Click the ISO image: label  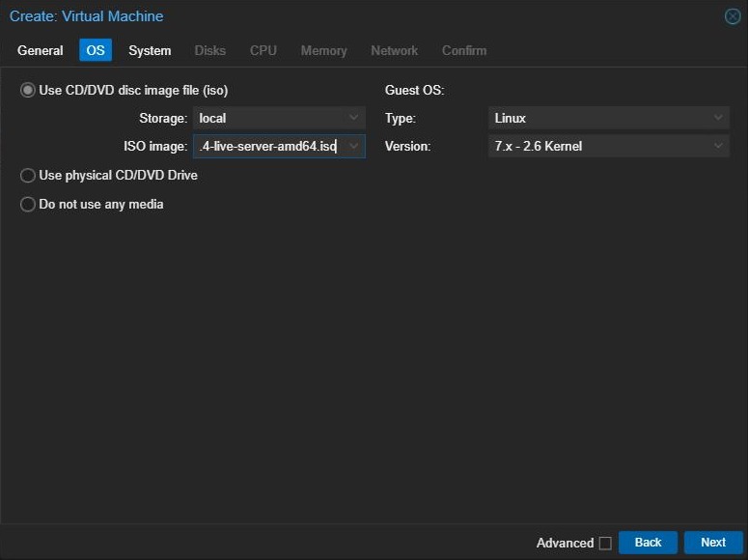point(155,146)
